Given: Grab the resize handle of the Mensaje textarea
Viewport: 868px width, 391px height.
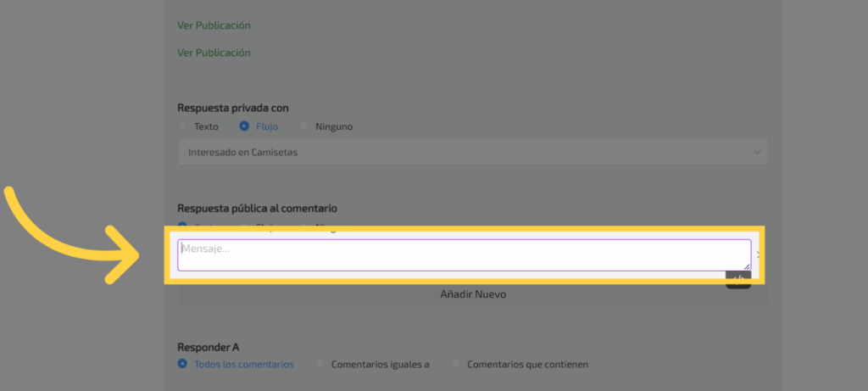Looking at the screenshot, I should click(x=746, y=266).
